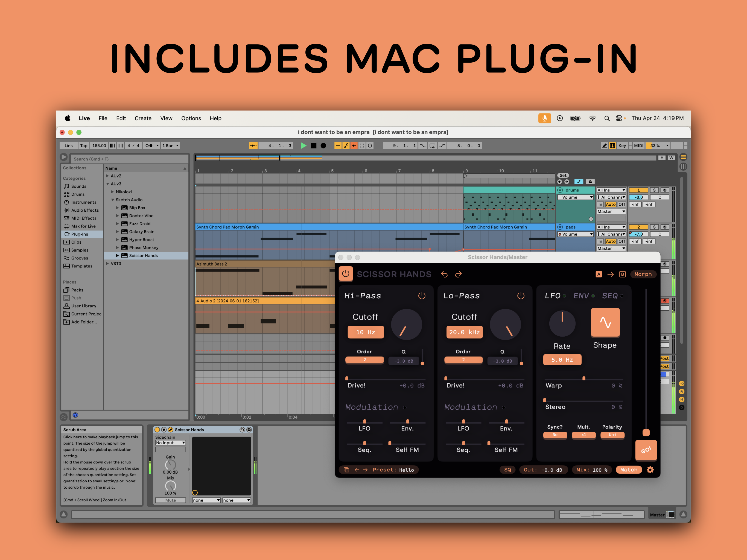The height and width of the screenshot is (560, 747).
Task: Open the LFO Polarity Uni selector
Action: [612, 435]
